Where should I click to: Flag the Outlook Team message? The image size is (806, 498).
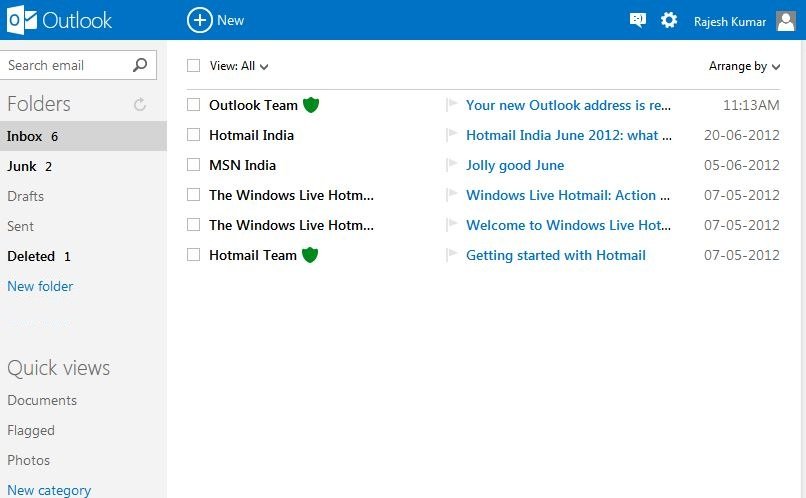tap(452, 104)
